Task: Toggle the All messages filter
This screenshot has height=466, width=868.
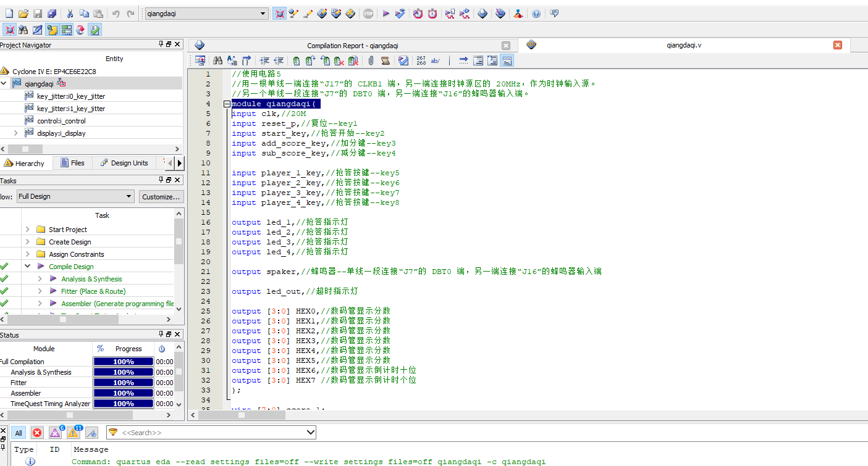Action: tap(19, 433)
